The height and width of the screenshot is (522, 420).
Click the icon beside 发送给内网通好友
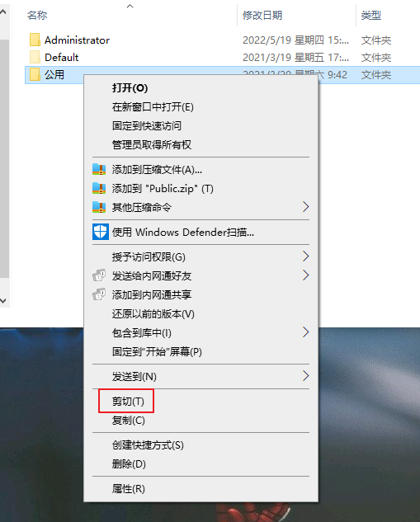point(99,275)
